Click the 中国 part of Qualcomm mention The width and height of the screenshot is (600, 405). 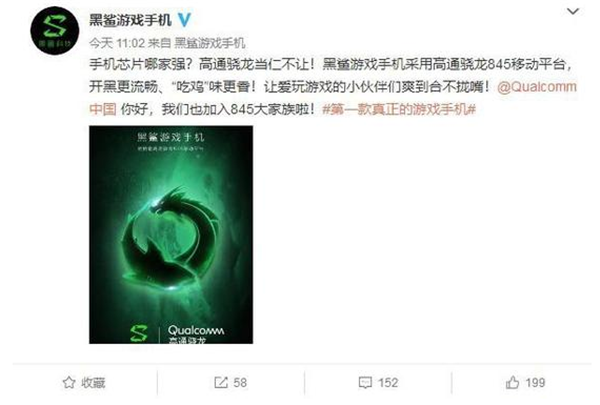pos(103,109)
